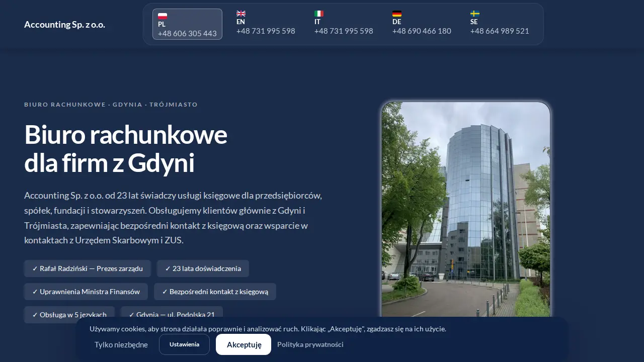
Task: Click the Uprawnienia Ministra Finansów badge
Action: click(86, 292)
